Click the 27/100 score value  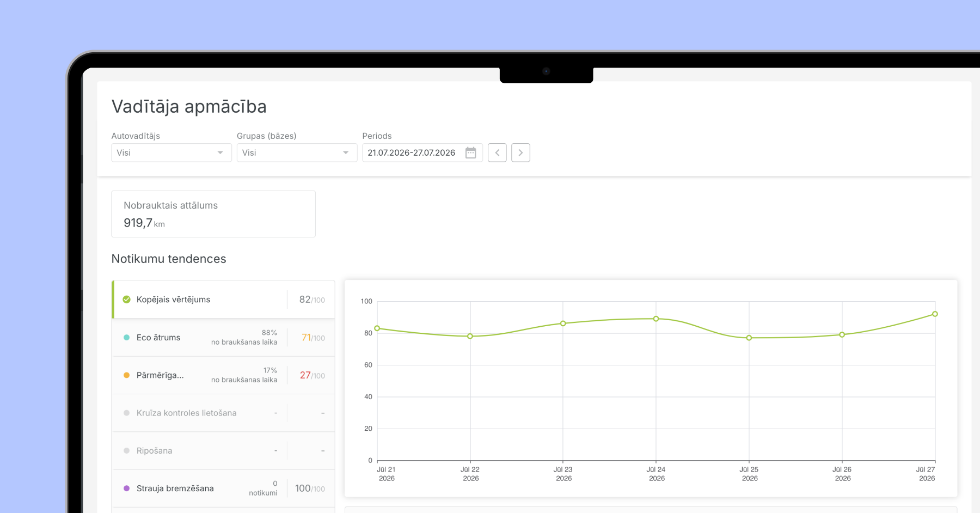(313, 375)
